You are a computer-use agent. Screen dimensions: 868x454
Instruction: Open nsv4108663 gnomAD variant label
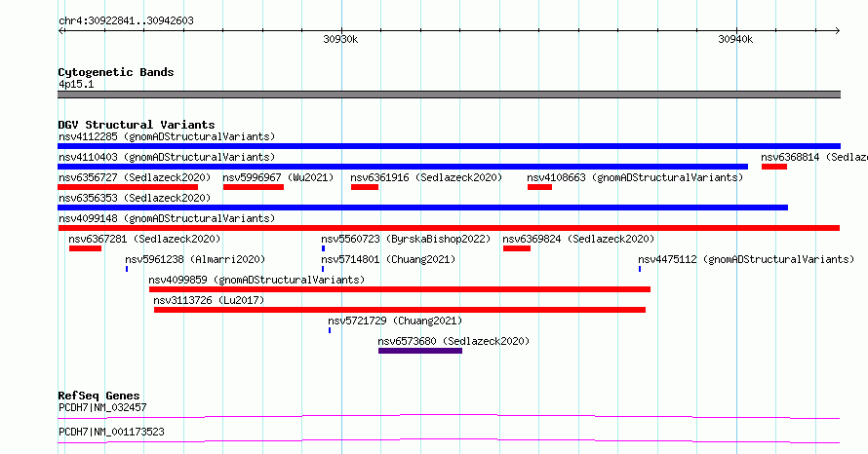(x=635, y=177)
